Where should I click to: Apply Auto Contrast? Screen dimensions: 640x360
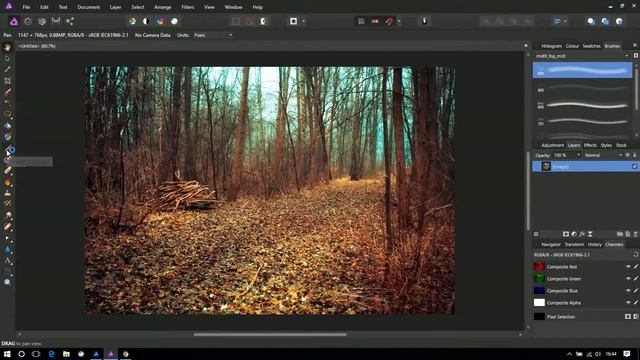click(146, 21)
